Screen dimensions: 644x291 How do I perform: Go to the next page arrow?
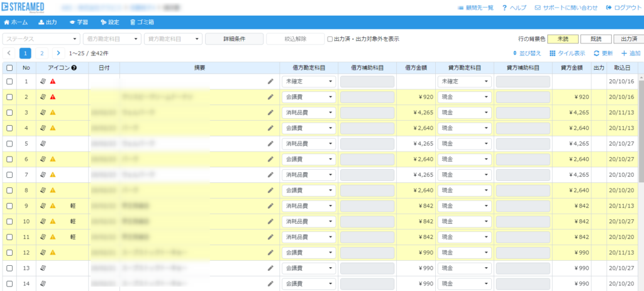(58, 53)
